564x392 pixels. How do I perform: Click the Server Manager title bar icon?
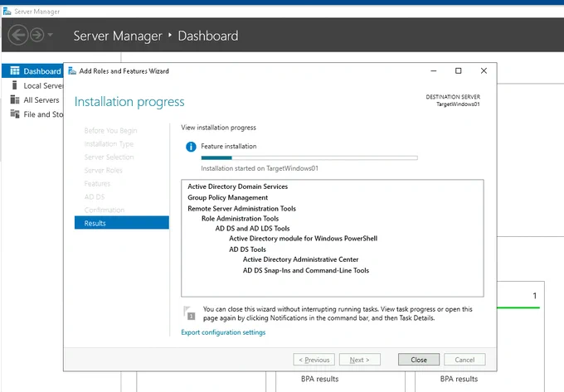[7, 12]
